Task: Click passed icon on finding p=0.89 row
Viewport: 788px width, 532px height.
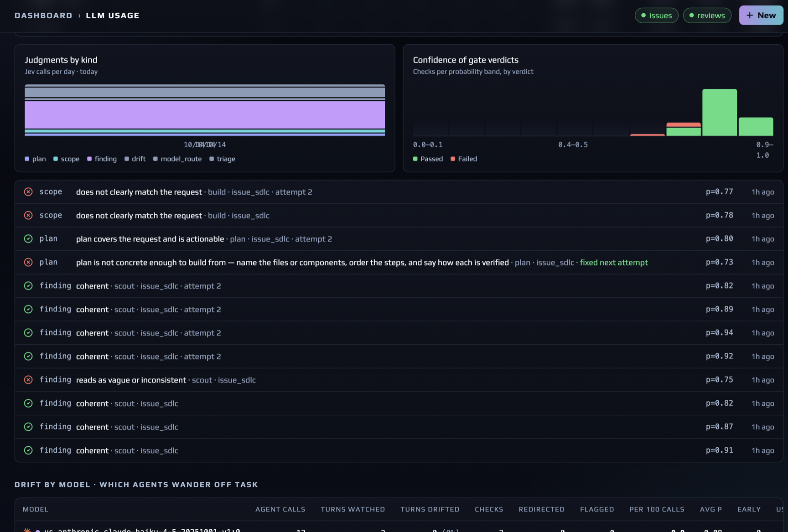Action: (28, 310)
